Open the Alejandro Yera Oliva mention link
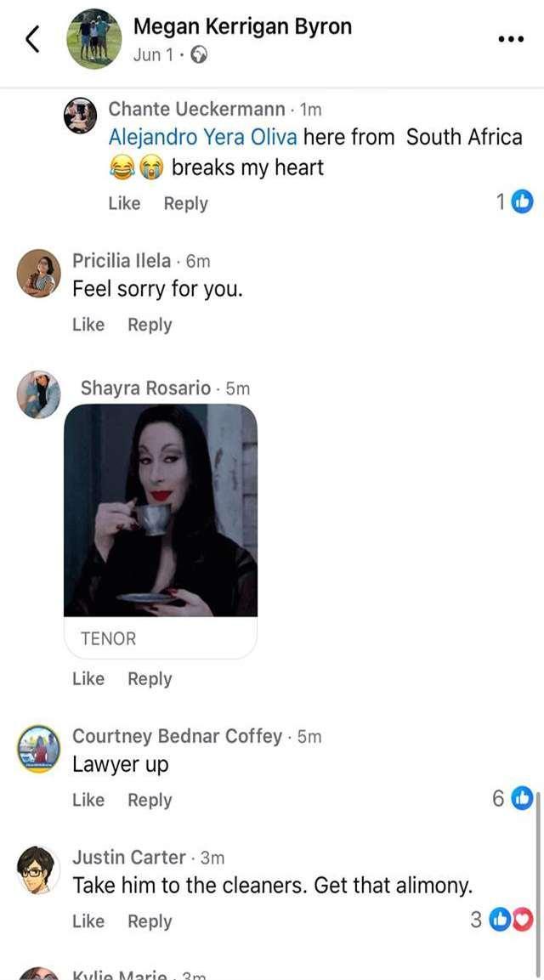This screenshot has height=980, width=544. (202, 137)
